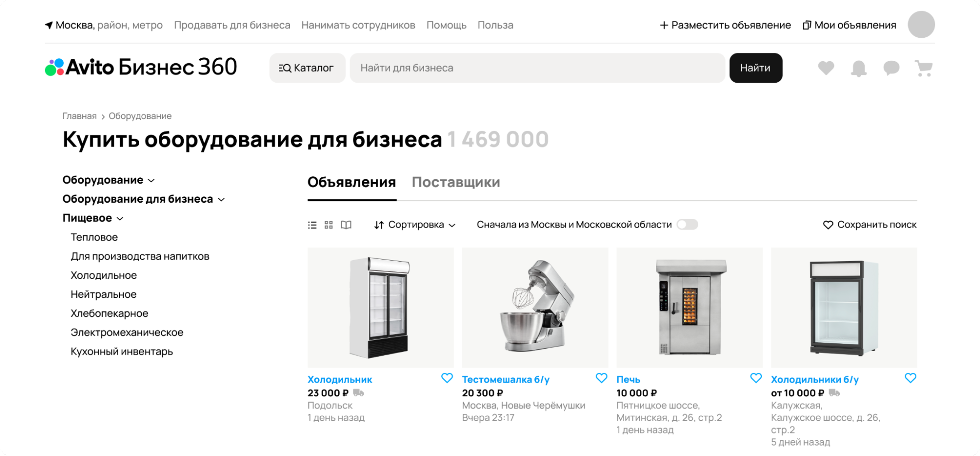Open the messages chat bubble icon
Viewport: 980px width, 456px height.
891,68
